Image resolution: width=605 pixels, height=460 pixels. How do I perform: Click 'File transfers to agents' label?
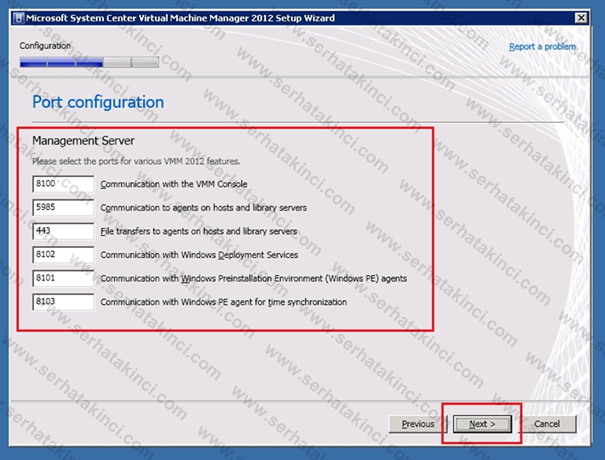pos(199,231)
